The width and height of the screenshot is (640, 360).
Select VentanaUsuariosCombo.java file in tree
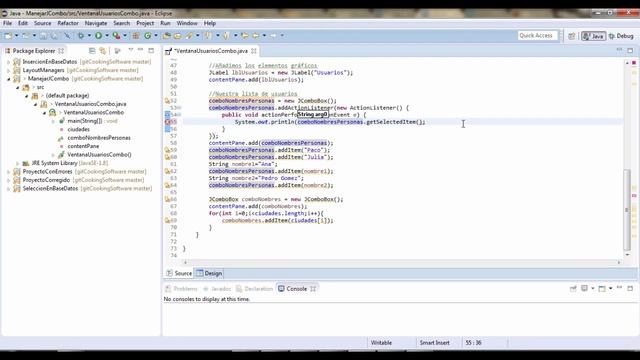[x=90, y=104]
